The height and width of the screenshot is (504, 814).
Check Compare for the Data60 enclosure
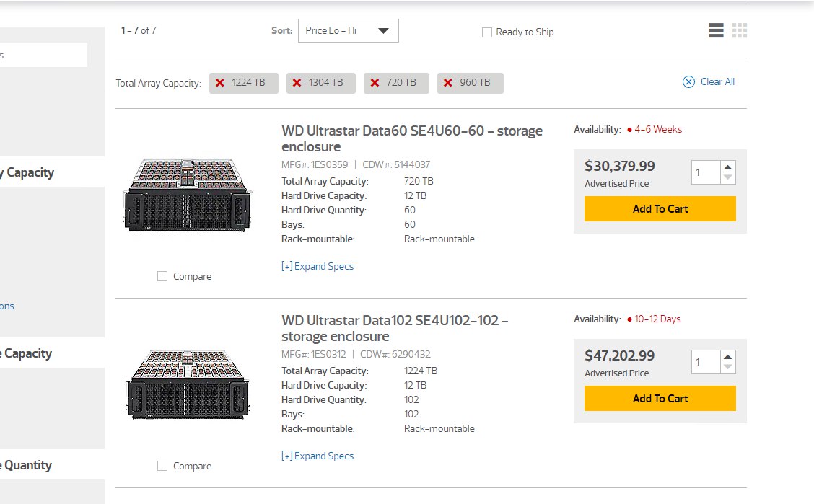[162, 276]
